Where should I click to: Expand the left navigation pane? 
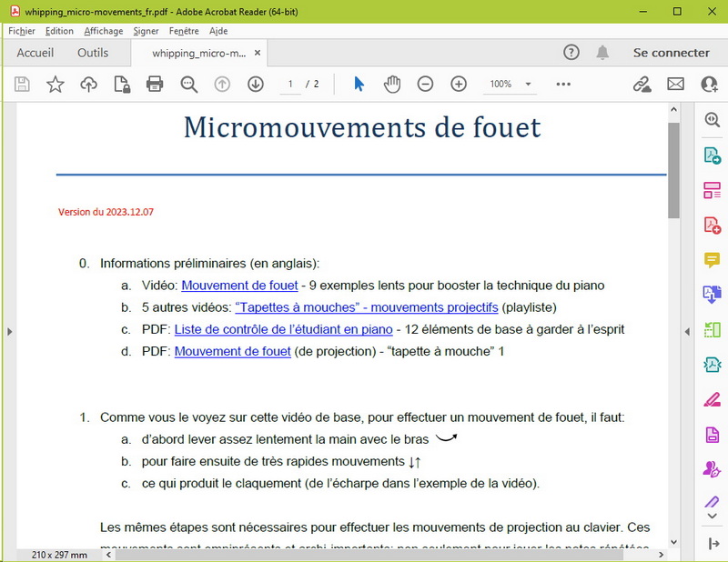pyautogui.click(x=10, y=332)
